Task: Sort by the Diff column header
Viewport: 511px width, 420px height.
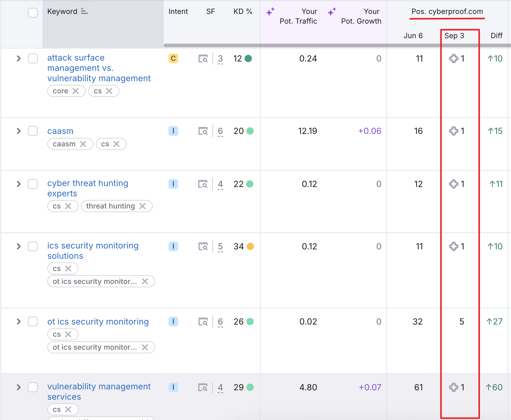Action: pyautogui.click(x=496, y=36)
